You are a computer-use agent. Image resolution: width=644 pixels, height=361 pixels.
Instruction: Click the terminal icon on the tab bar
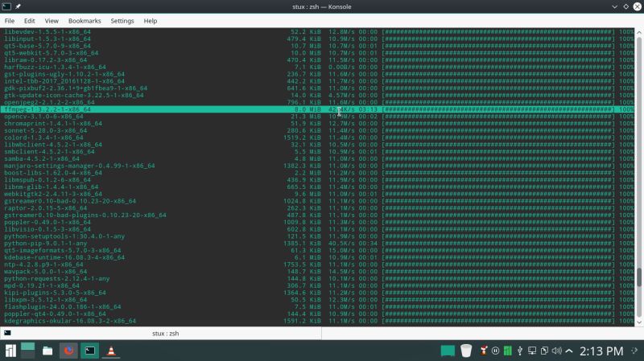pyautogui.click(x=7, y=333)
